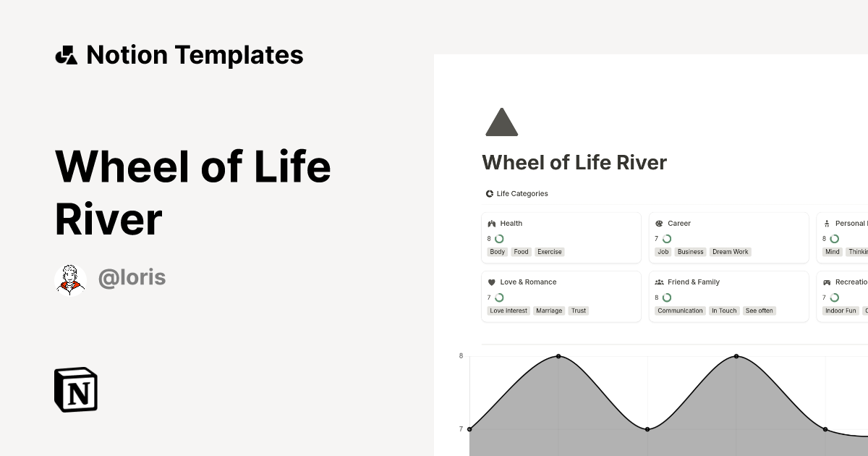Click the Life Categories database icon
The width and height of the screenshot is (868, 456).
pyautogui.click(x=489, y=193)
